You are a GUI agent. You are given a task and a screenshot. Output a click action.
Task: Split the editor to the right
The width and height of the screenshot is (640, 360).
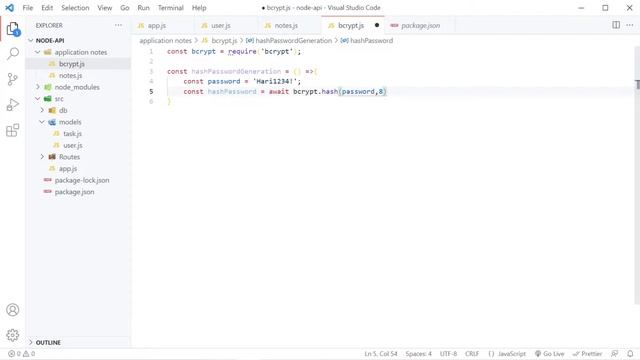[x=616, y=25]
